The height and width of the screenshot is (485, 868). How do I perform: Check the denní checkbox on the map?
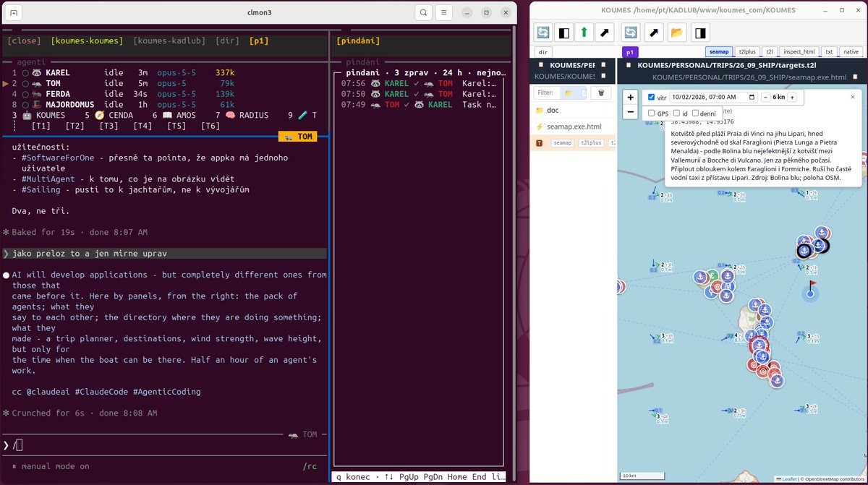(x=695, y=113)
